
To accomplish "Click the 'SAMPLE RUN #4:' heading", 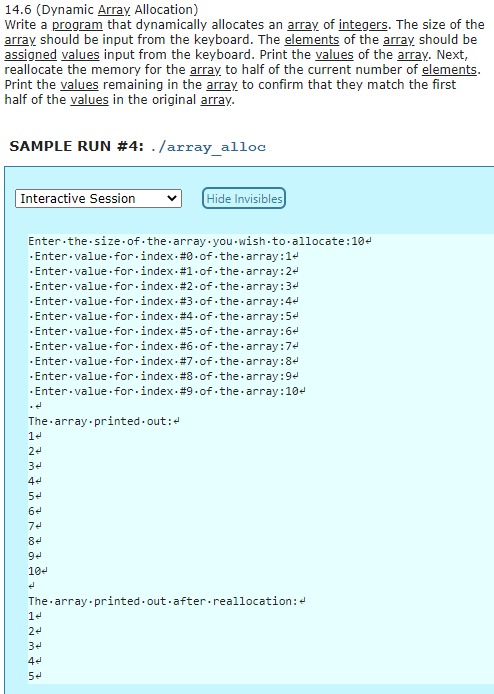I will pyautogui.click(x=76, y=146).
